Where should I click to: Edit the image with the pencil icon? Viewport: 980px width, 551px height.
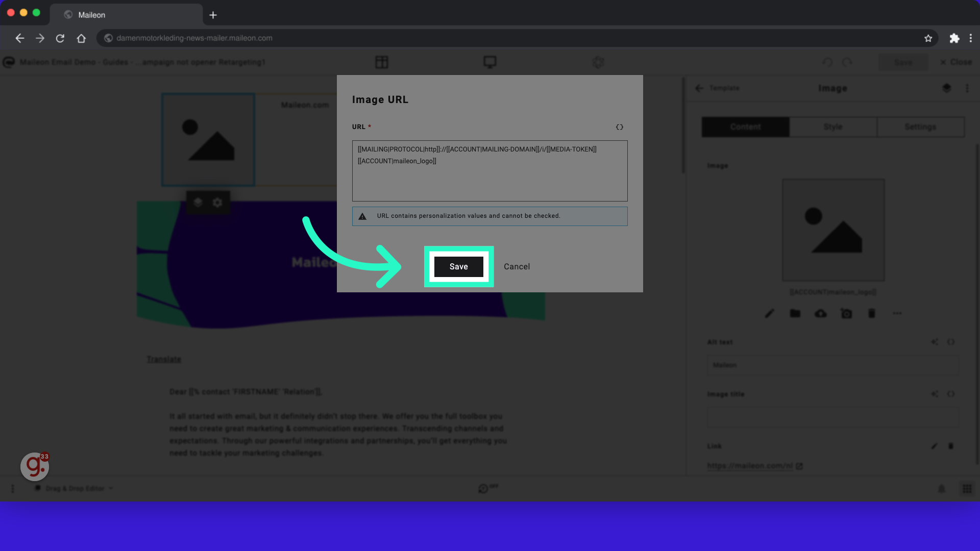click(769, 313)
